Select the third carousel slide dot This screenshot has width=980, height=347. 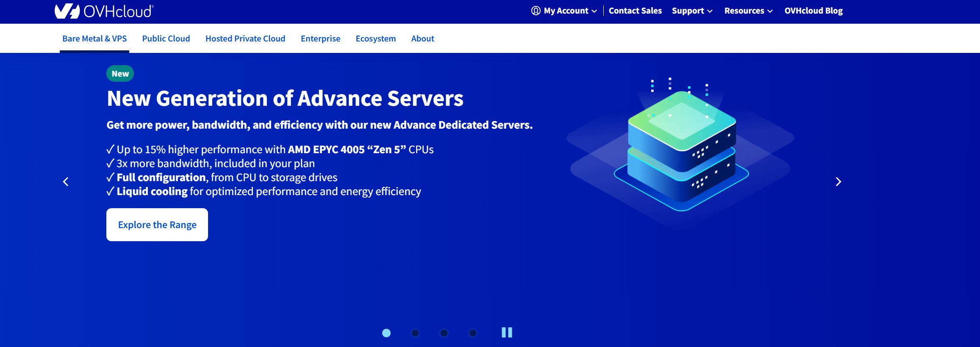coord(444,333)
